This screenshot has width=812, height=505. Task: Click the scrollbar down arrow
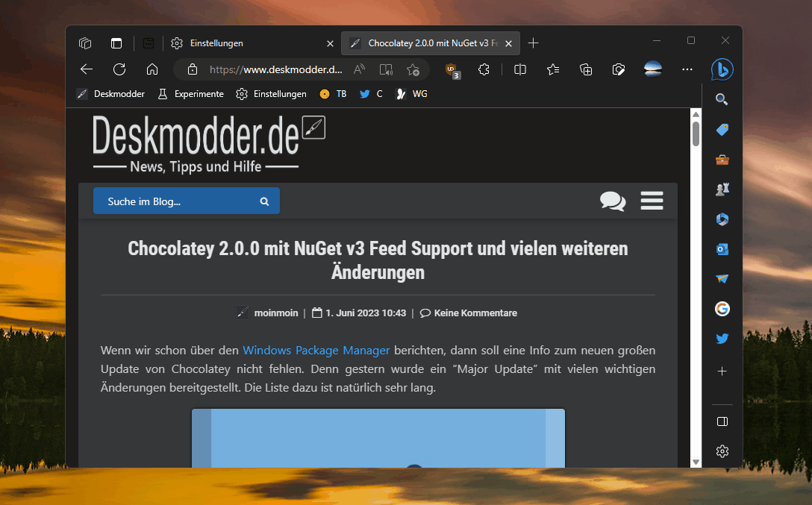click(696, 462)
